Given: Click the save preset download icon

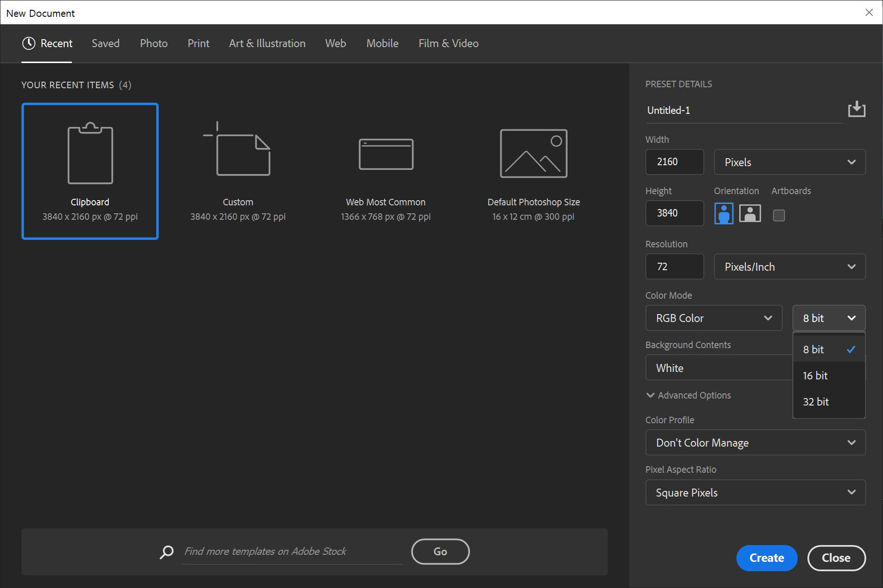Looking at the screenshot, I should [856, 109].
